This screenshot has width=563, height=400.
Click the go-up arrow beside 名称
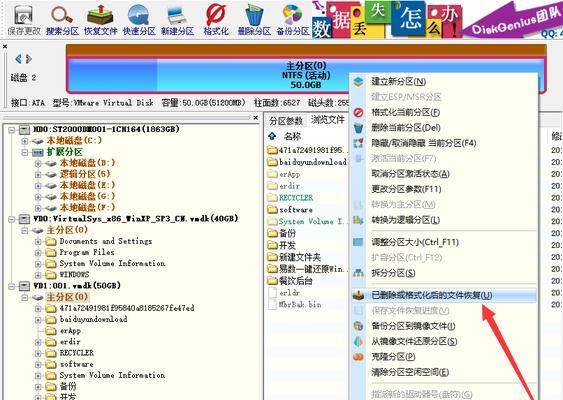pos(272,136)
